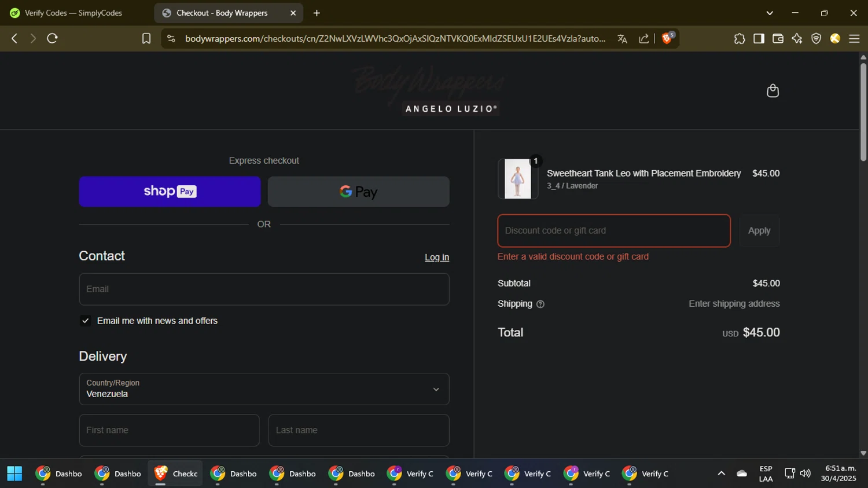
Task: Open the OneDrive cloud tray icon
Action: pyautogui.click(x=742, y=474)
